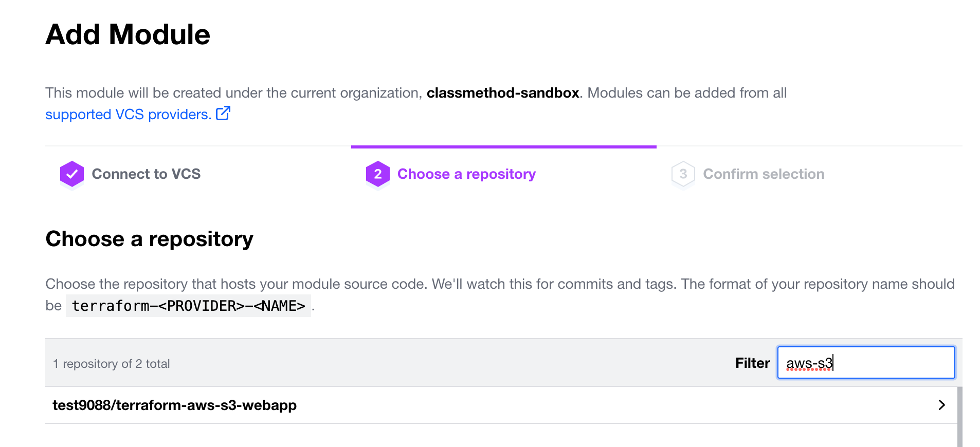
Task: Click the Filter label
Action: [x=752, y=363]
